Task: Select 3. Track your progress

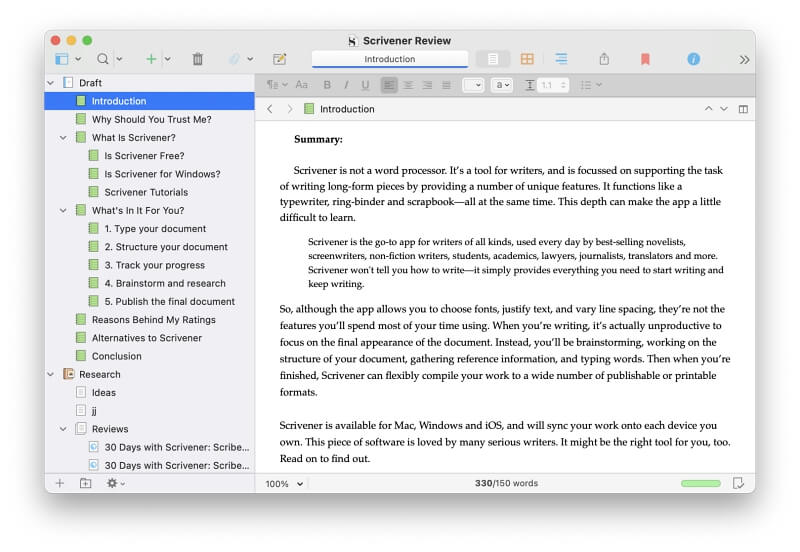Action: click(149, 265)
